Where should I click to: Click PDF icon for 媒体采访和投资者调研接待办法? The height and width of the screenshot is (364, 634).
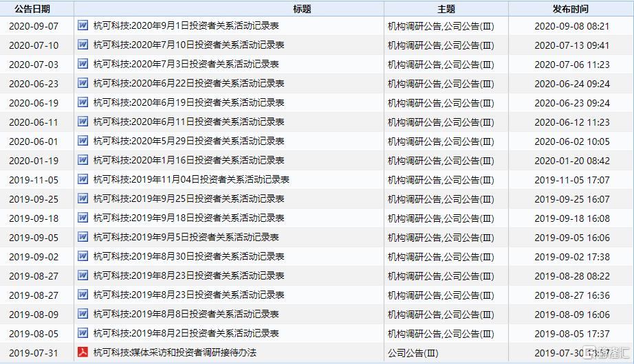[x=83, y=352]
